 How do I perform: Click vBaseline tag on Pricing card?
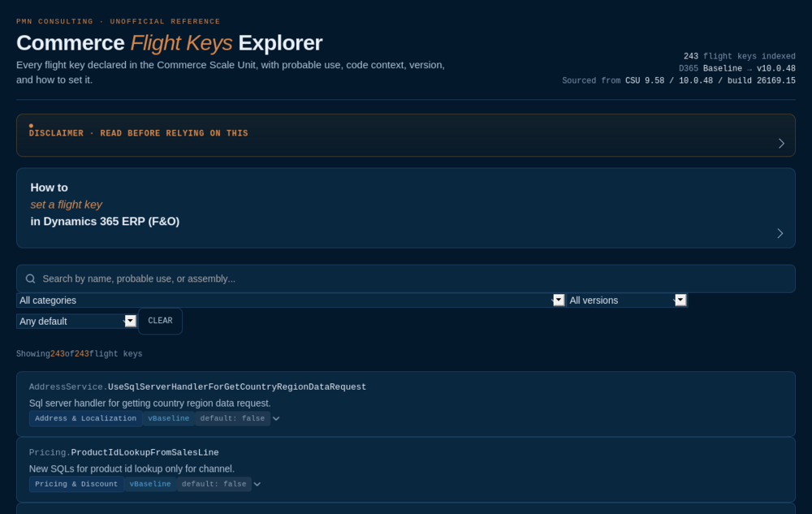click(x=150, y=484)
